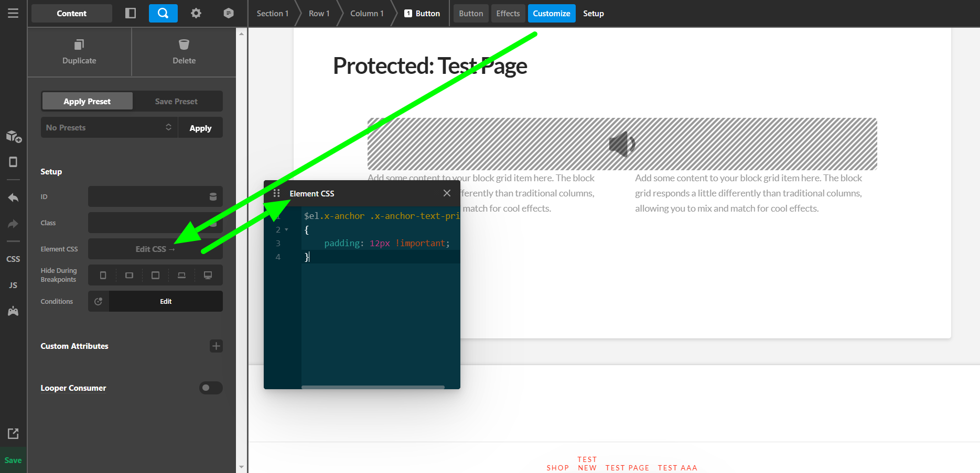Switch to the Setup tab
This screenshot has height=473, width=980.
point(594,13)
